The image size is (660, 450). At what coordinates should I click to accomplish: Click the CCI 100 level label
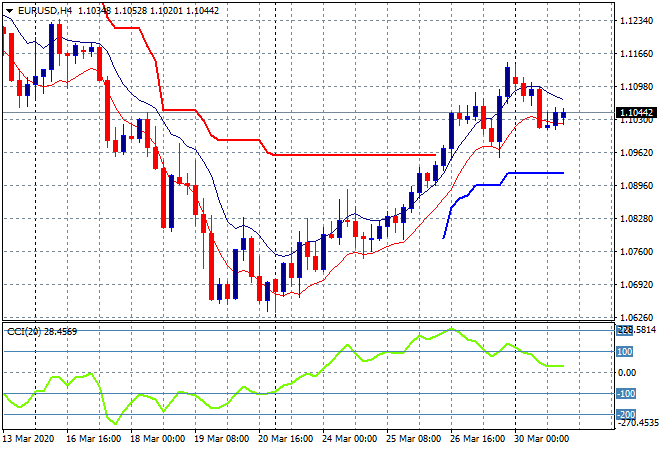[x=625, y=351]
